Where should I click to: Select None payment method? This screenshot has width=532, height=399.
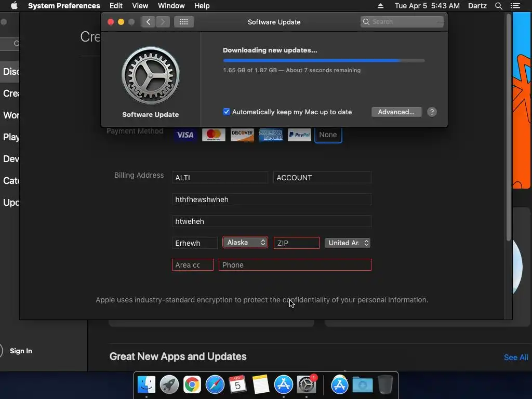(328, 135)
